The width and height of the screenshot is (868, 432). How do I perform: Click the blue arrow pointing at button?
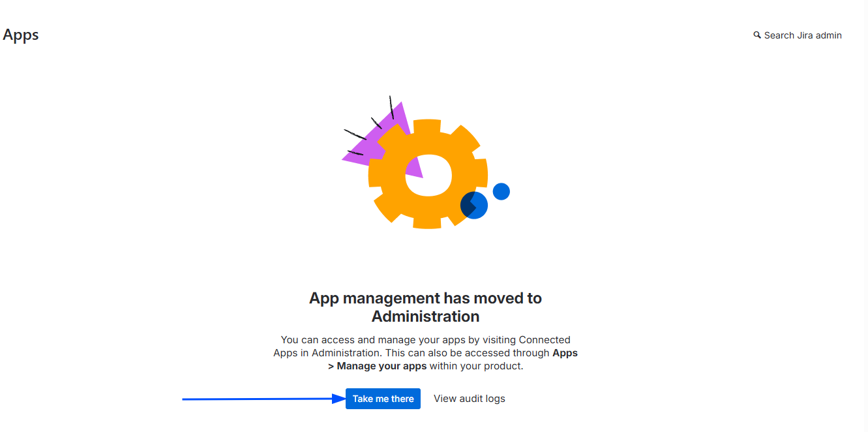261,399
